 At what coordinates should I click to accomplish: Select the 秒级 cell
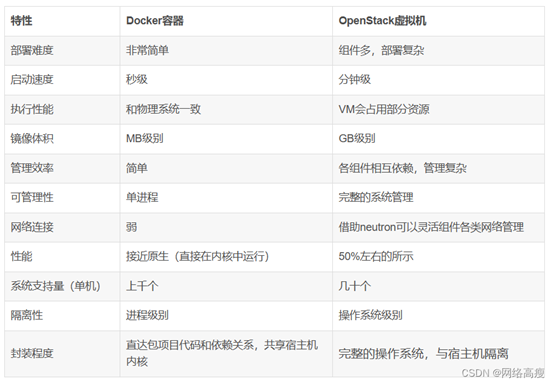pyautogui.click(x=226, y=80)
